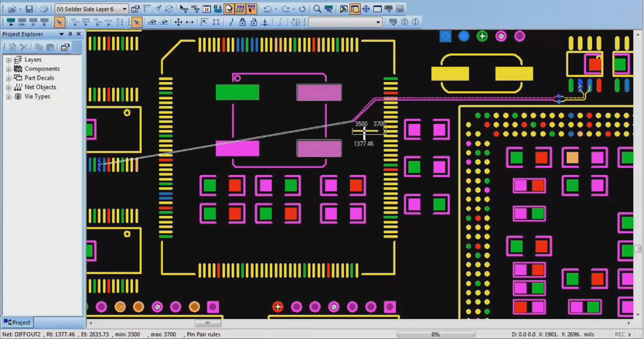Click the padlock Lock icon in toolbar
Image resolution: width=644 pixels, height=339 pixels.
pyautogui.click(x=242, y=22)
